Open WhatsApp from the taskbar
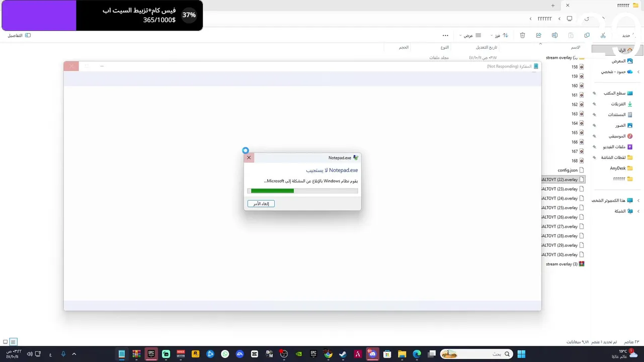This screenshot has width=644, height=362. pos(225,354)
